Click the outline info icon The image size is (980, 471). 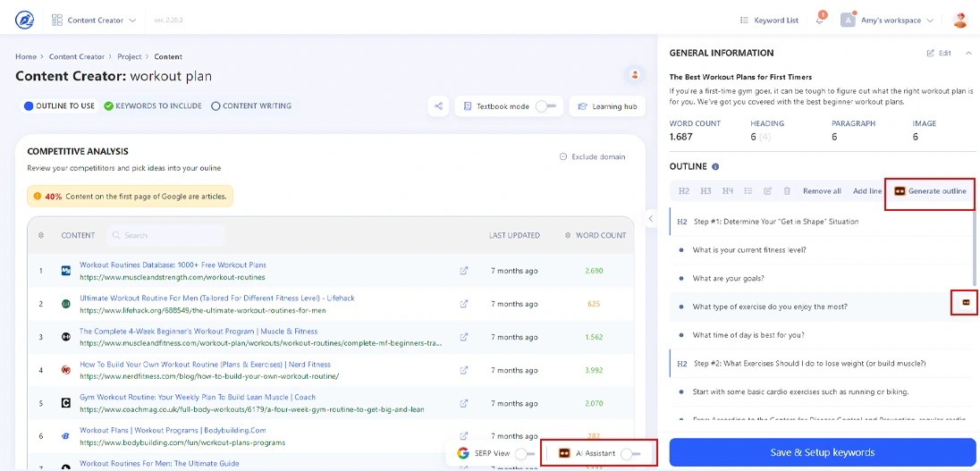point(715,166)
